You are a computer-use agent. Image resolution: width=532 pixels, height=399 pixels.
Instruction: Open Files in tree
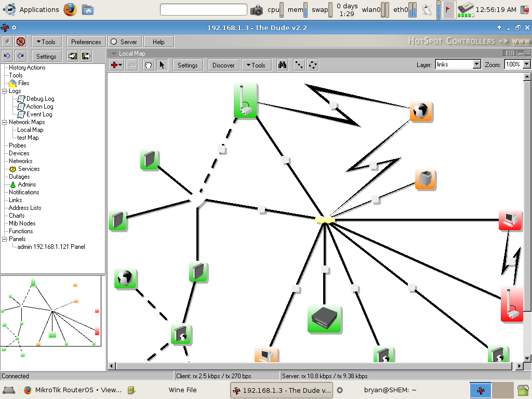click(x=23, y=83)
